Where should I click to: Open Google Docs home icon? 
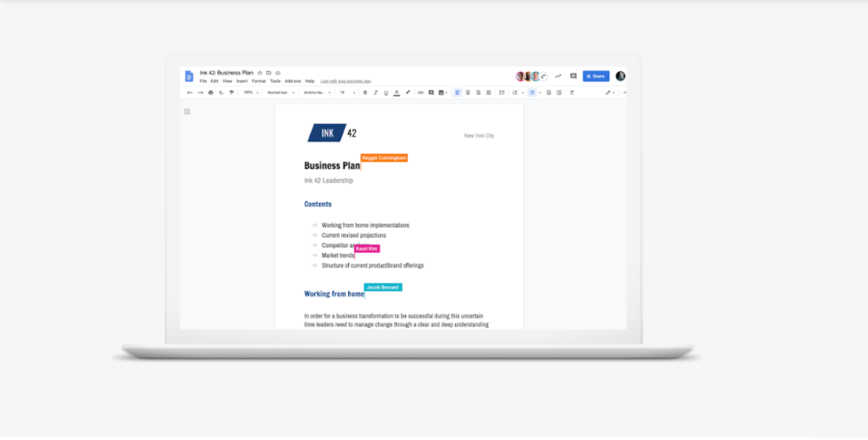[189, 76]
